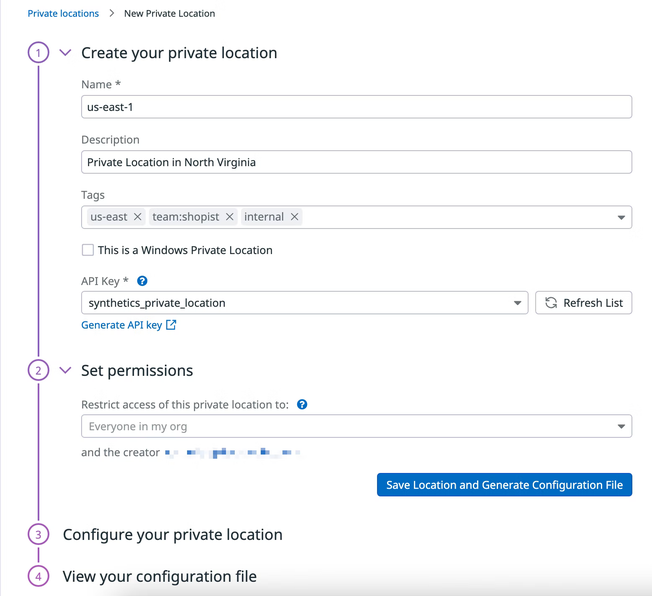652x596 pixels.
Task: Click step 1 circle indicator
Action: [38, 53]
